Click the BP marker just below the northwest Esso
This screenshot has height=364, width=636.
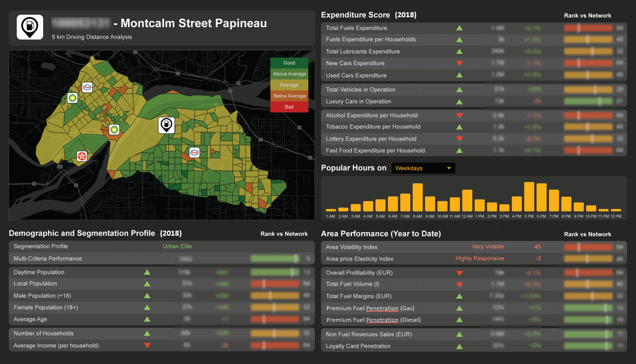(x=73, y=98)
